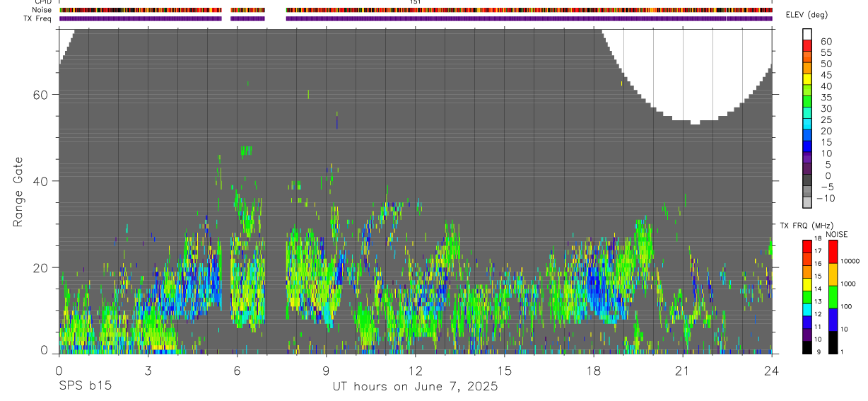The width and height of the screenshot is (868, 401).
Task: Select 'UT hours on June 7, 2025' caption
Action: [x=415, y=386]
